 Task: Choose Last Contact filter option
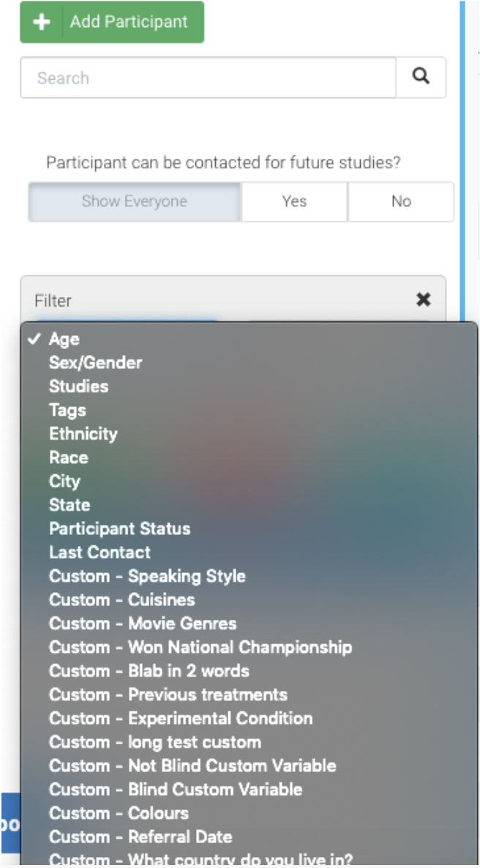coord(100,552)
